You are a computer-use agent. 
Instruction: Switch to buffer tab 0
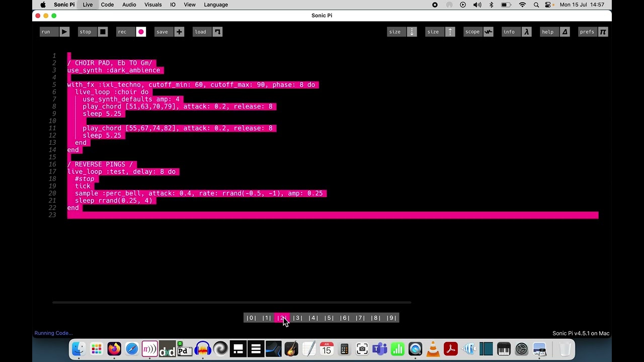251,318
